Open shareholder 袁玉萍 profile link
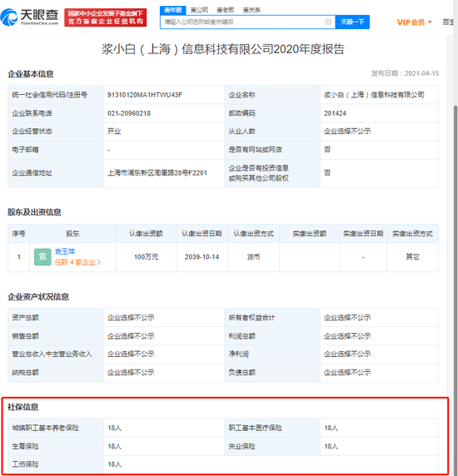Viewport: 458px width, 476px height. [x=65, y=251]
